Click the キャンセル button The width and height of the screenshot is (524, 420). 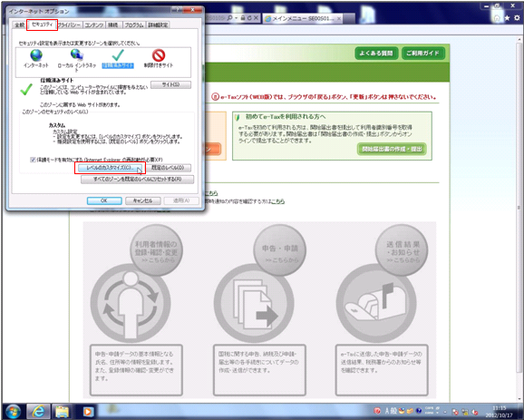click(x=143, y=200)
